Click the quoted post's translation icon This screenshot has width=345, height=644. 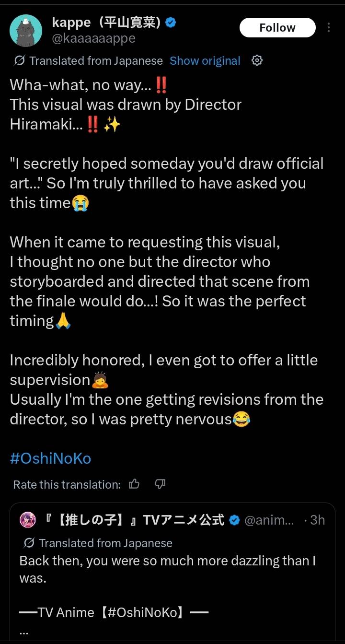(x=29, y=543)
